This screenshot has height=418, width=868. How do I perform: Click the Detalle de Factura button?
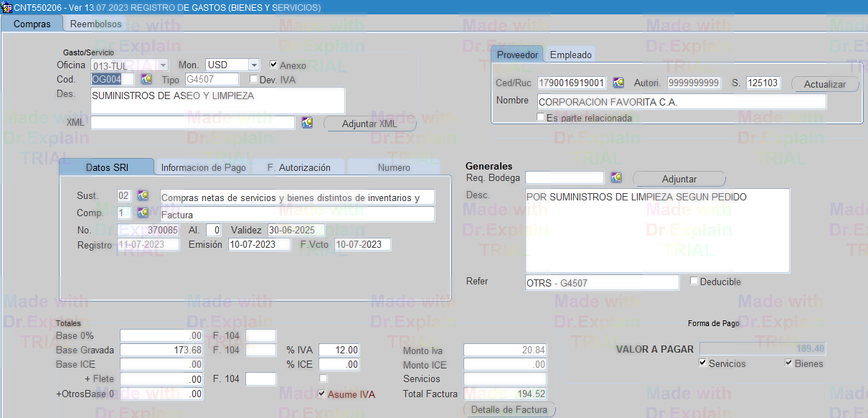(509, 410)
